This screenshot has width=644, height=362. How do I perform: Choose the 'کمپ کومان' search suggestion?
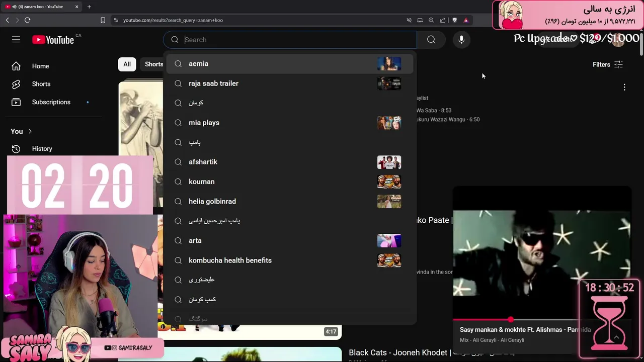click(290, 299)
